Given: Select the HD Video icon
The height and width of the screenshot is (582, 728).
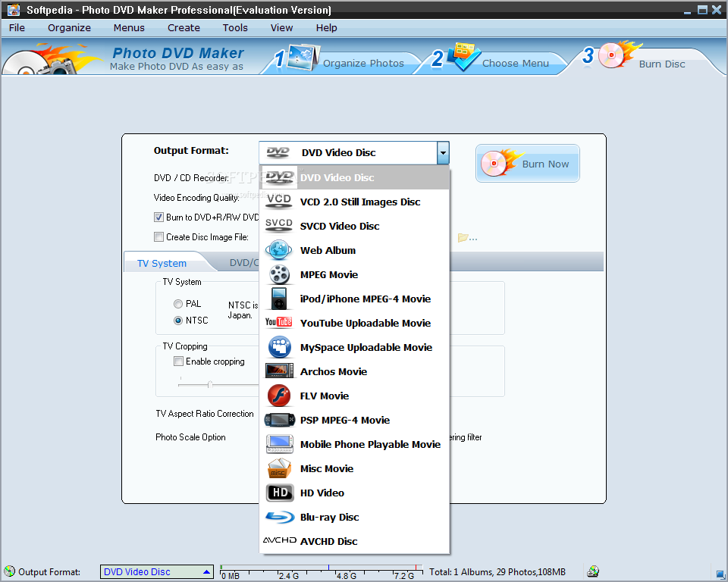Looking at the screenshot, I should pyautogui.click(x=280, y=493).
